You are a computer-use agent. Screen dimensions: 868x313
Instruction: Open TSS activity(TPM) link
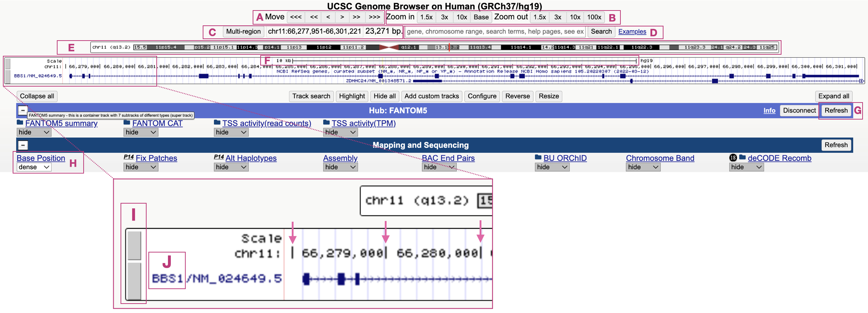[363, 124]
